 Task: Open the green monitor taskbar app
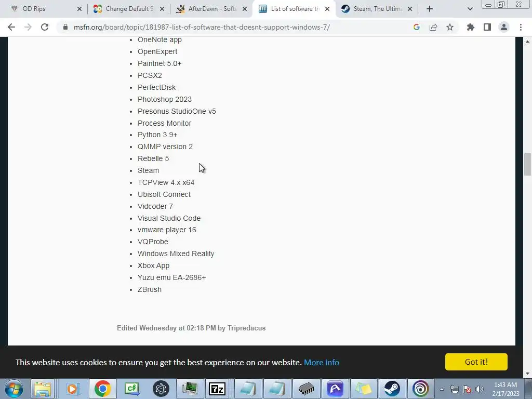click(x=190, y=389)
